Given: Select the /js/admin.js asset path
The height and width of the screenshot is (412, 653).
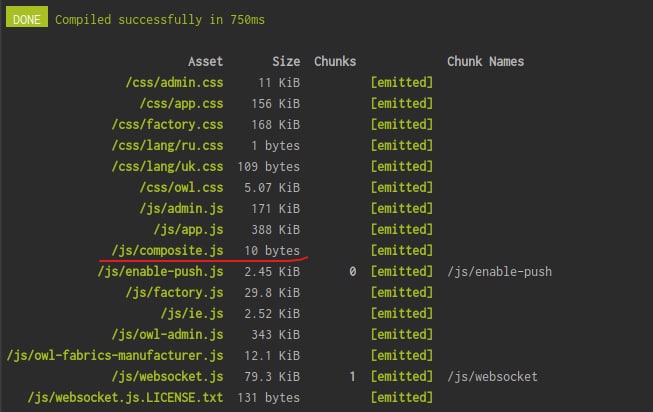Looking at the screenshot, I should click(181, 208).
